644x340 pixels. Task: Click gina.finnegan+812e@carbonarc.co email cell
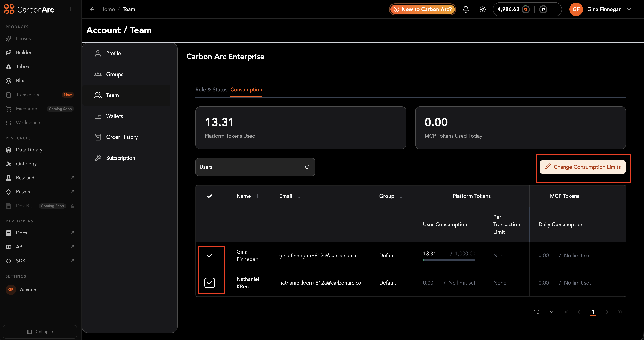pos(320,255)
